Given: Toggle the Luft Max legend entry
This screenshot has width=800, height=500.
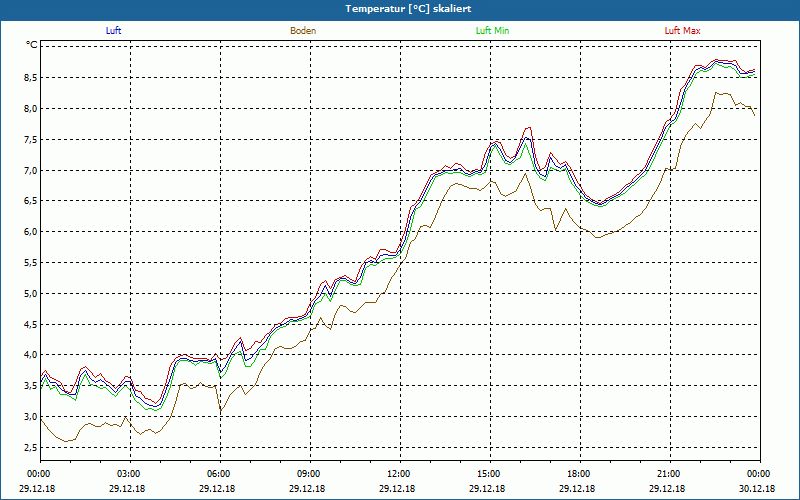Looking at the screenshot, I should pos(682,31).
